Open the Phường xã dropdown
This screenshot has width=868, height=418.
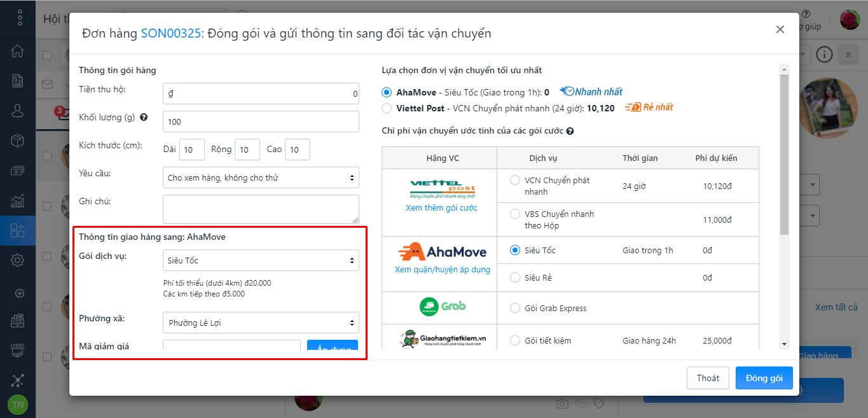click(x=261, y=323)
